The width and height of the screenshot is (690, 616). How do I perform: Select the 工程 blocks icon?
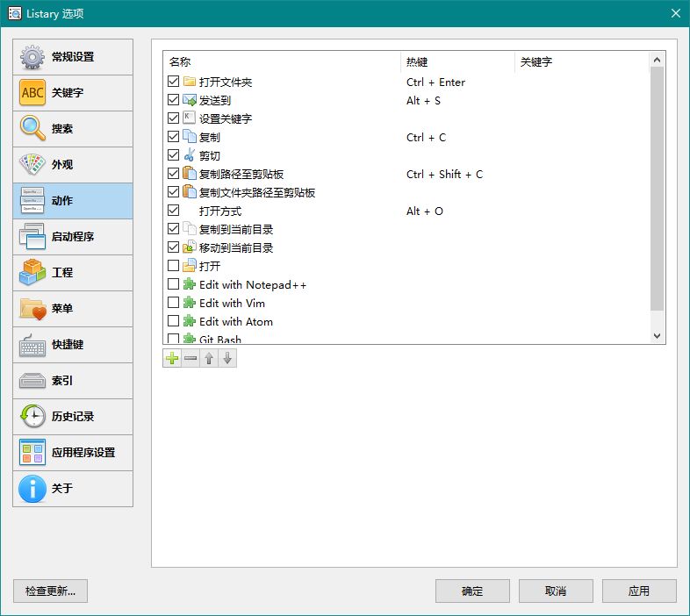click(32, 273)
